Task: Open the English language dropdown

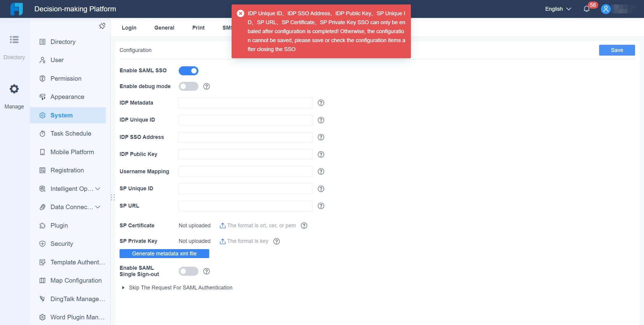Action: tap(558, 9)
